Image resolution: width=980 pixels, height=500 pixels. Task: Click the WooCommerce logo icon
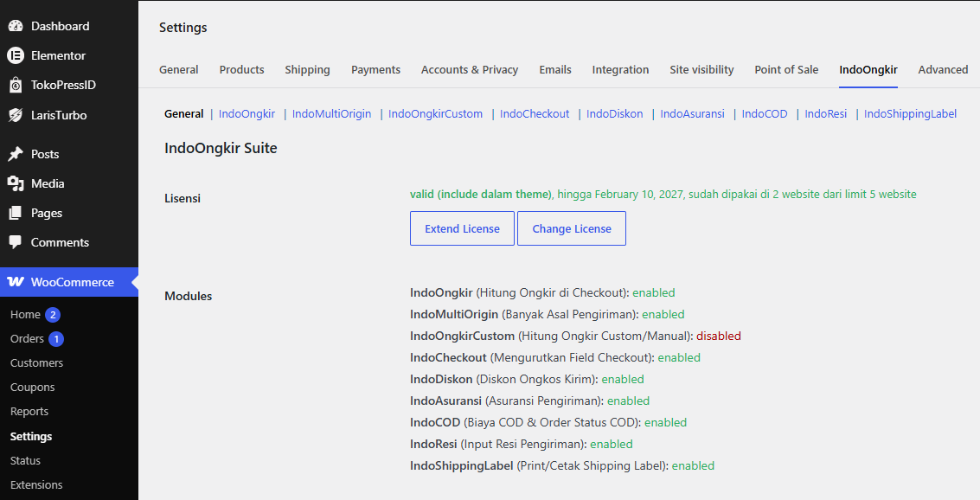tap(16, 282)
